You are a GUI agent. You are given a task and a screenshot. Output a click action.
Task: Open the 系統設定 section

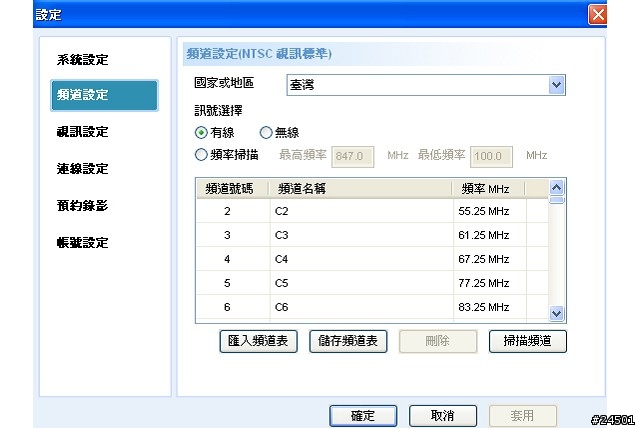click(x=82, y=60)
